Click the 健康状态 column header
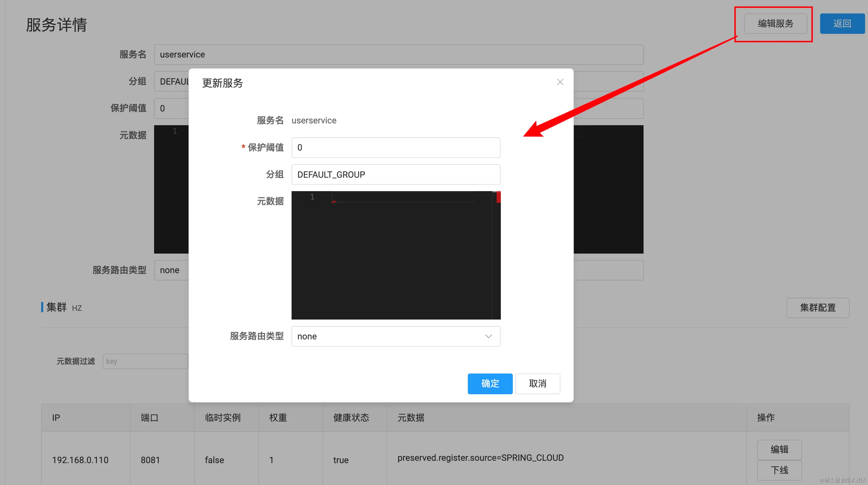868x485 pixels. (x=351, y=418)
